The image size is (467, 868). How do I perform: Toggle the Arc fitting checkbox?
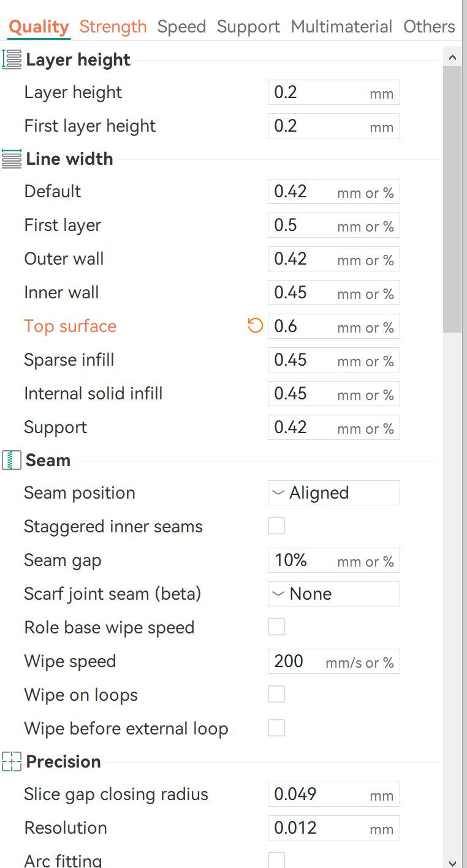click(x=276, y=860)
